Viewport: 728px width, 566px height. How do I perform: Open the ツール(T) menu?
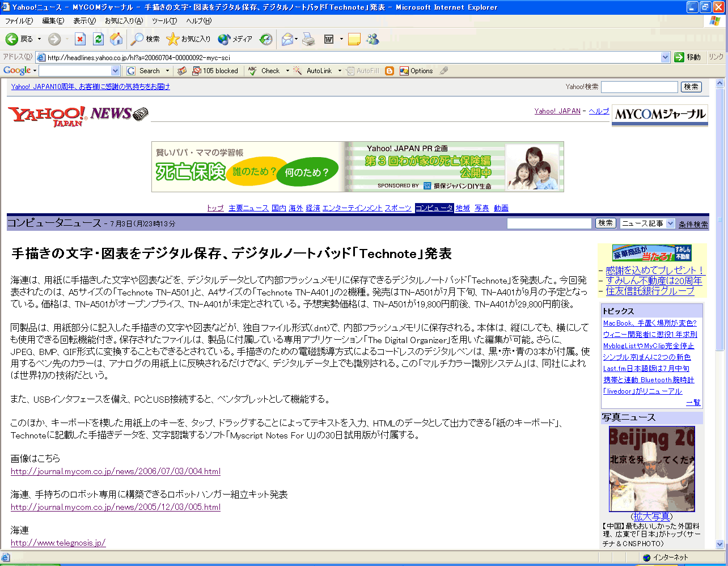[164, 21]
